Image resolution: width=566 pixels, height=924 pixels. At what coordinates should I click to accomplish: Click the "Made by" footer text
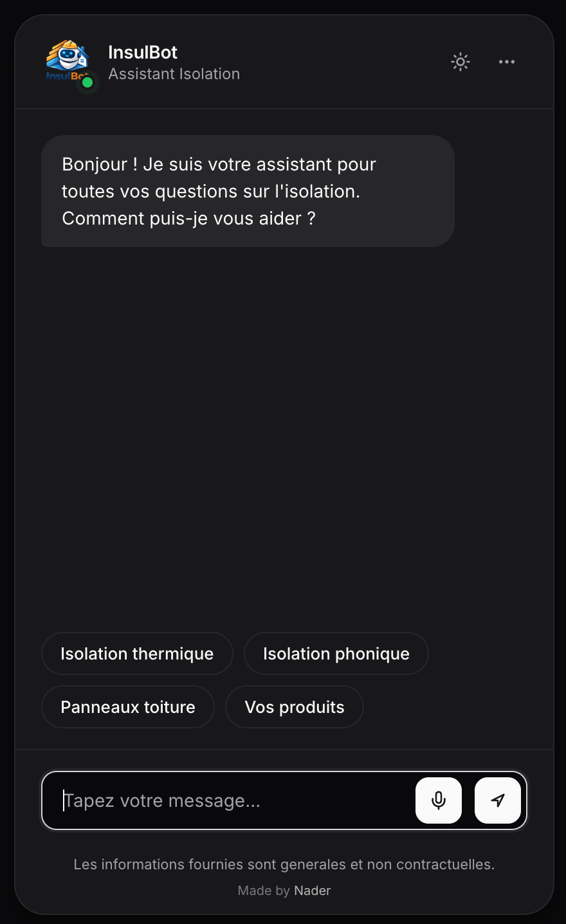point(264,891)
